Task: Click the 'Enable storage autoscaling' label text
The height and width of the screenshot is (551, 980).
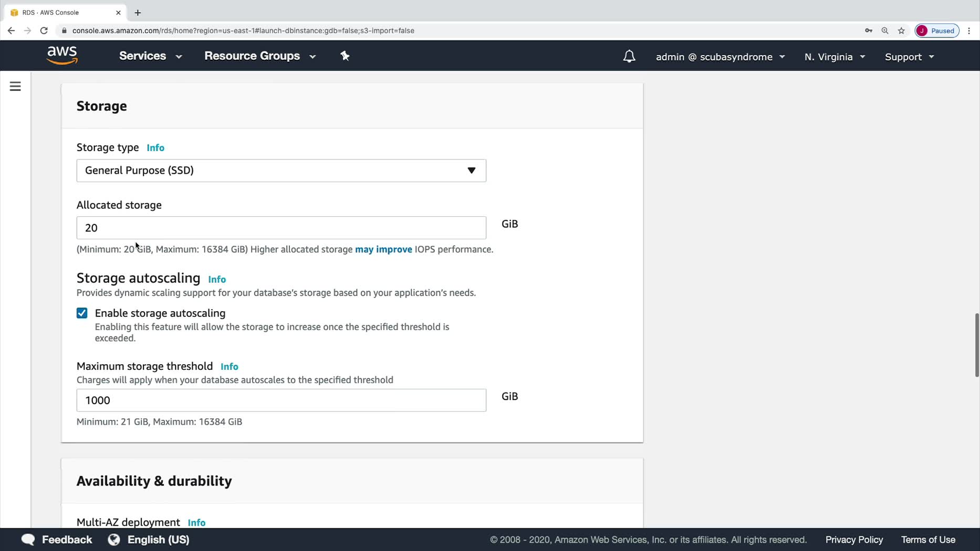Action: click(160, 313)
